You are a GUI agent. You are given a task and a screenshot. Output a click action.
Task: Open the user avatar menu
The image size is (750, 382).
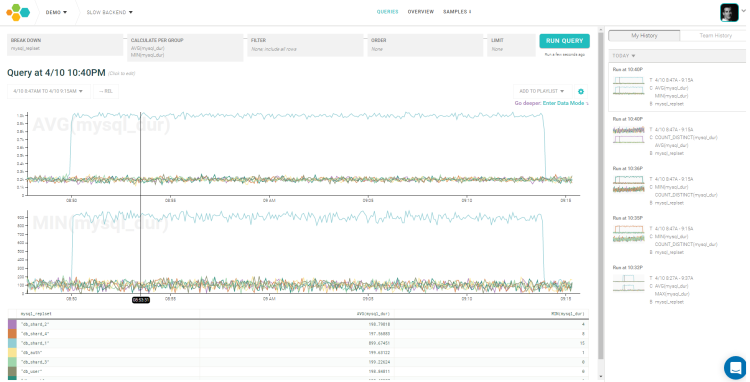tap(729, 12)
